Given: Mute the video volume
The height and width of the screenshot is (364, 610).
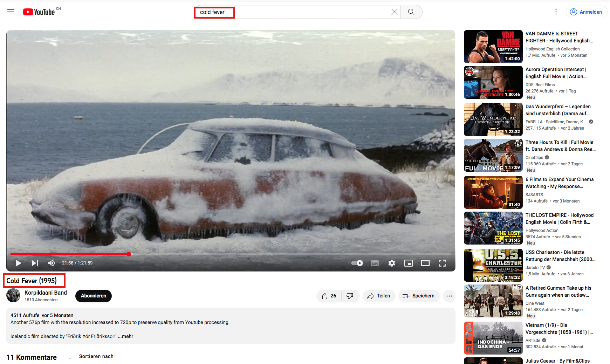Looking at the screenshot, I should click(x=52, y=263).
